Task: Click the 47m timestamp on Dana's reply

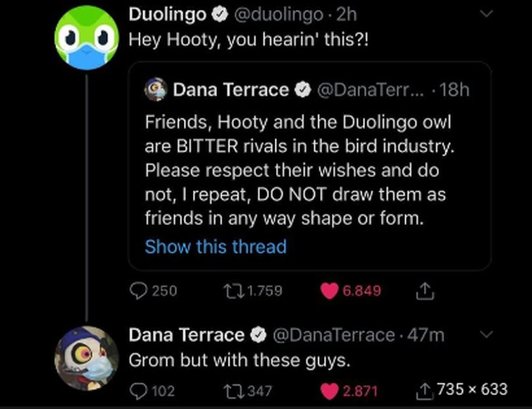Action: 428,335
